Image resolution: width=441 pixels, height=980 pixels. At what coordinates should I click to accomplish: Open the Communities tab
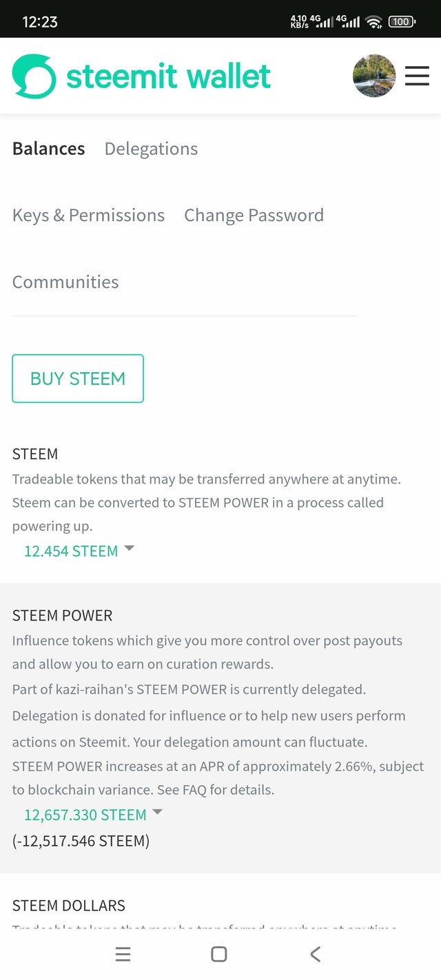tap(65, 282)
